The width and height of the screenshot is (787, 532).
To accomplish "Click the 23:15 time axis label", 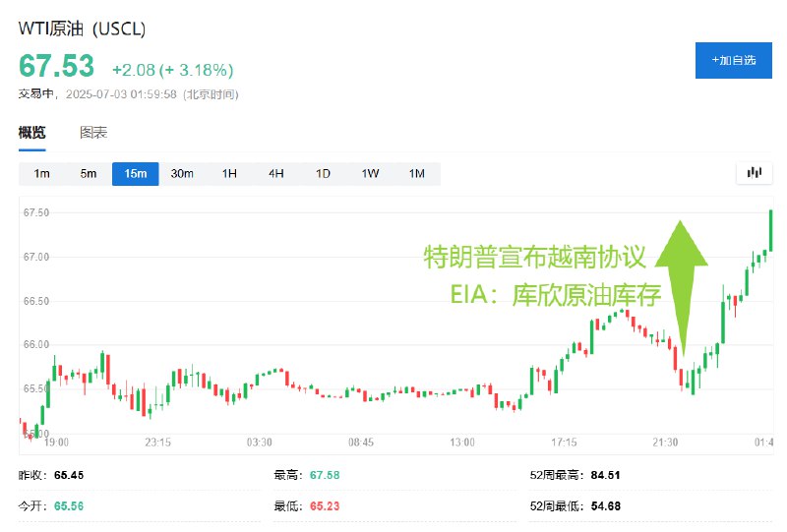I will tap(157, 443).
